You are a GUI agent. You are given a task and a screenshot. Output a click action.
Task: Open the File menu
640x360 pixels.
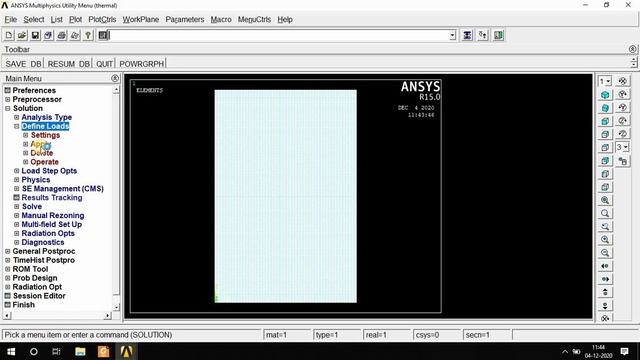point(11,20)
